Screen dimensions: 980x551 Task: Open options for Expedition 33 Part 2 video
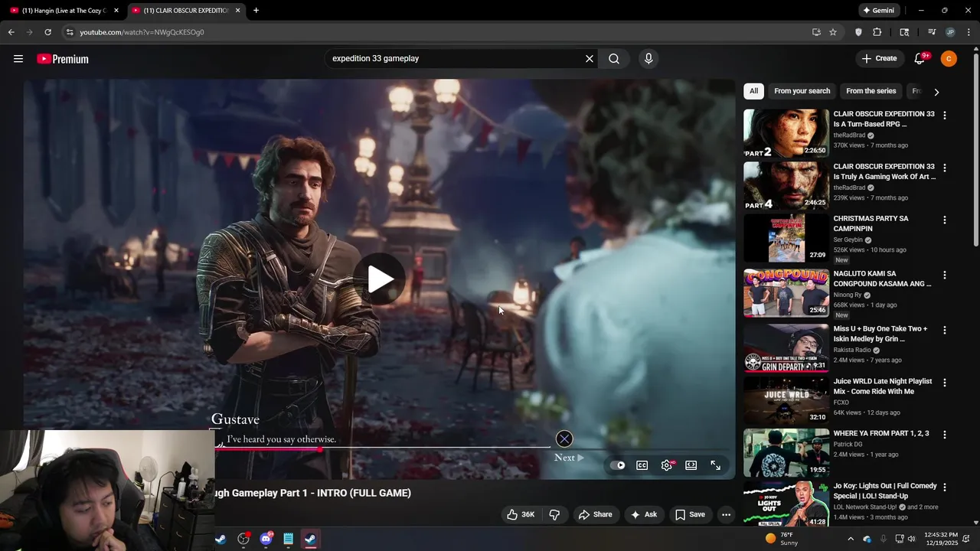(945, 116)
